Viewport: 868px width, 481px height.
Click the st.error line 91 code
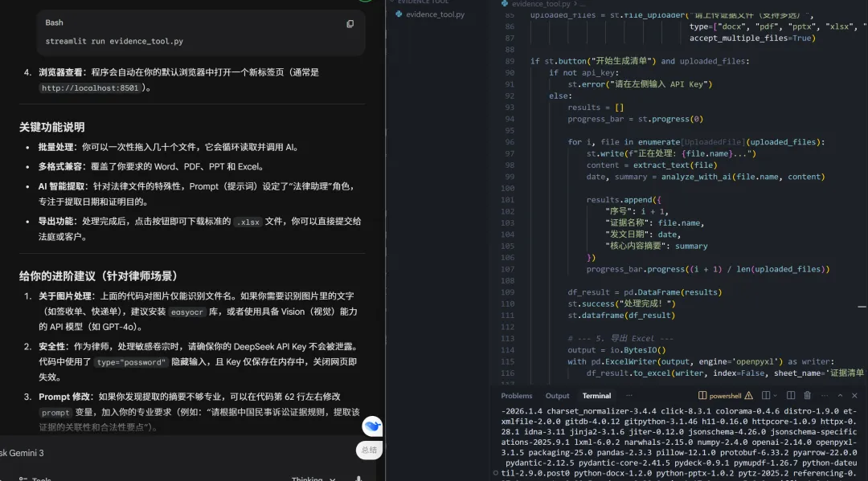[x=640, y=84]
